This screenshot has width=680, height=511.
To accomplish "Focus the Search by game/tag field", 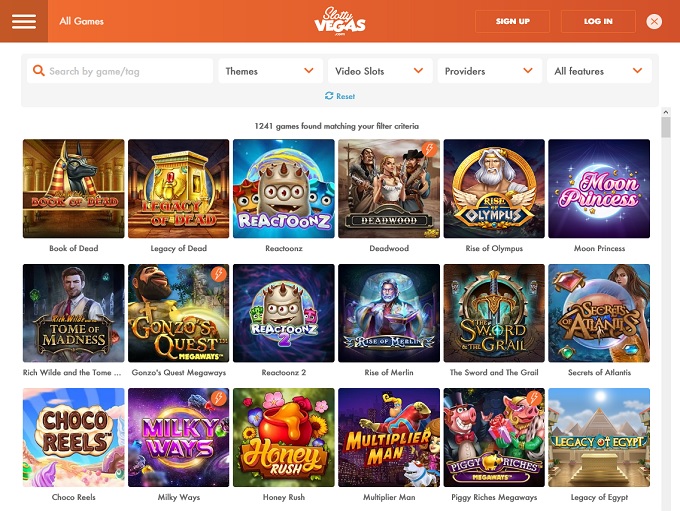I will tap(120, 71).
